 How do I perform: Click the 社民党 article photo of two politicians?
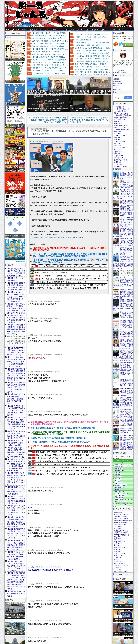(52, 157)
